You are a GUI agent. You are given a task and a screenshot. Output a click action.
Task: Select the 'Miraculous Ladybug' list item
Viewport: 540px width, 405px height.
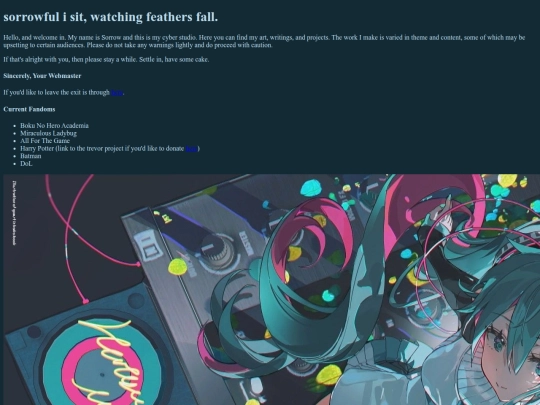click(x=49, y=133)
